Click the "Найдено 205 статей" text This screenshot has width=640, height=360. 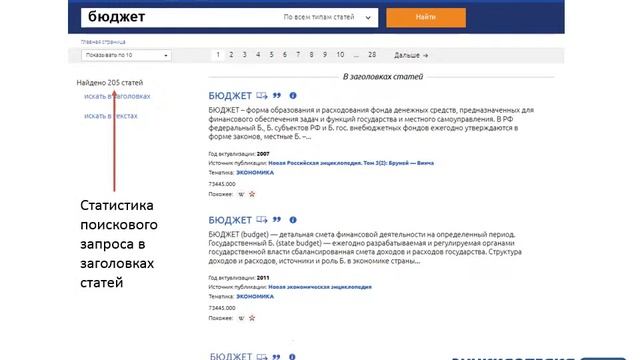[x=110, y=82]
